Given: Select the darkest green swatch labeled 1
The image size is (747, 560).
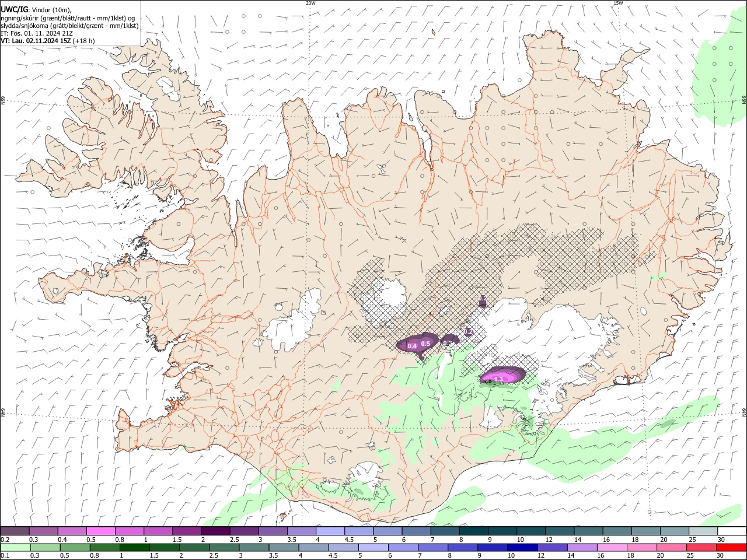Looking at the screenshot, I should coord(134,548).
